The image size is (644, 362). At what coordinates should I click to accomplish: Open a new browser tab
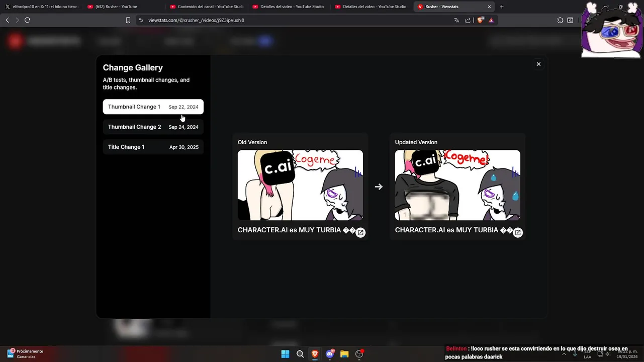click(x=502, y=7)
